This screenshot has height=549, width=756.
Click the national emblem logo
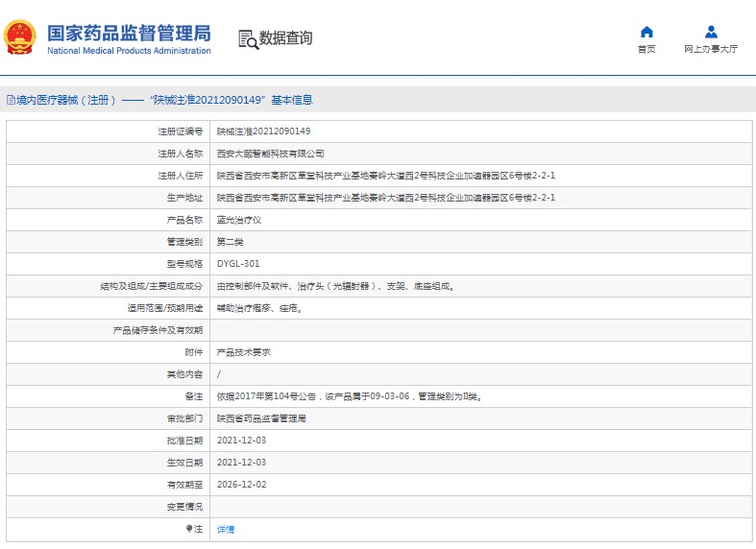click(x=19, y=37)
